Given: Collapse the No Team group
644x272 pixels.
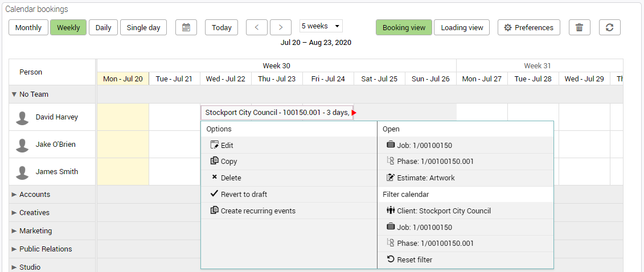Looking at the screenshot, I should point(14,94).
